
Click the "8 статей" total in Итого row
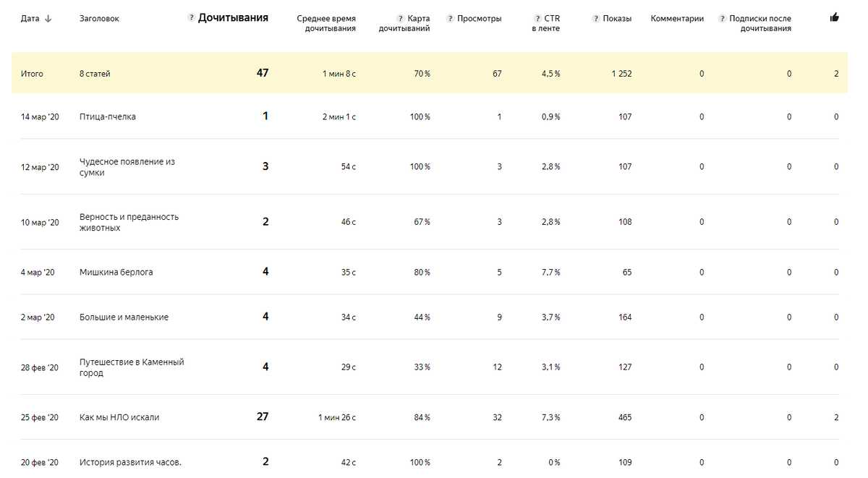click(95, 74)
